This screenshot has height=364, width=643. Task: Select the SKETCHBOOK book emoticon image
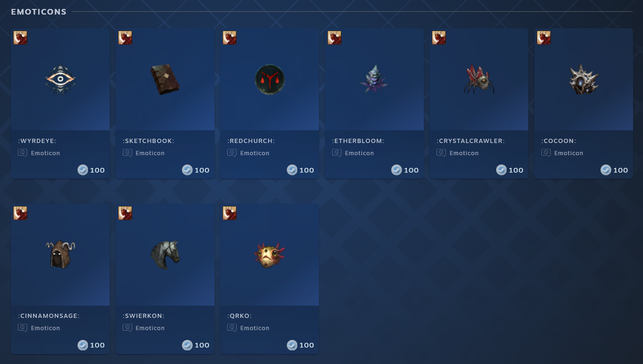[x=165, y=79]
